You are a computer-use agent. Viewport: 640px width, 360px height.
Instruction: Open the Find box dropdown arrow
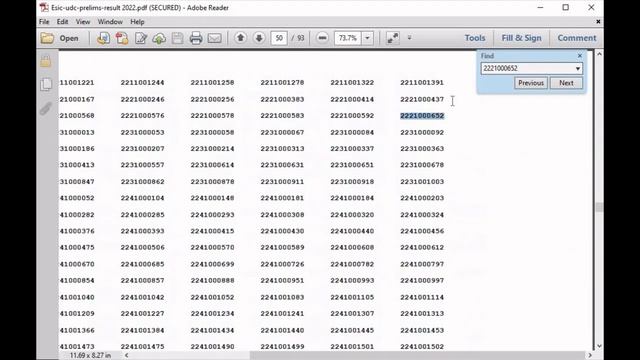click(x=578, y=69)
